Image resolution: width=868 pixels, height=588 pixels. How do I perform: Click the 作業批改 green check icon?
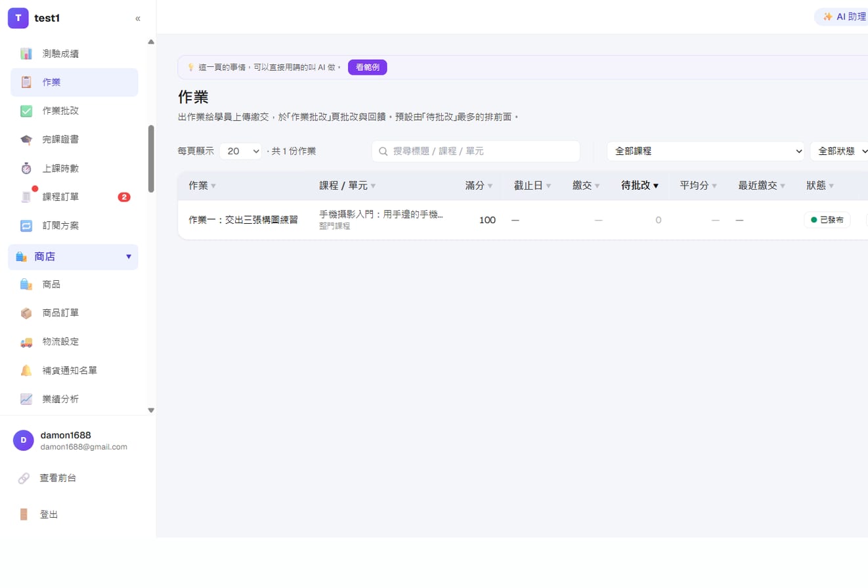[x=26, y=111]
